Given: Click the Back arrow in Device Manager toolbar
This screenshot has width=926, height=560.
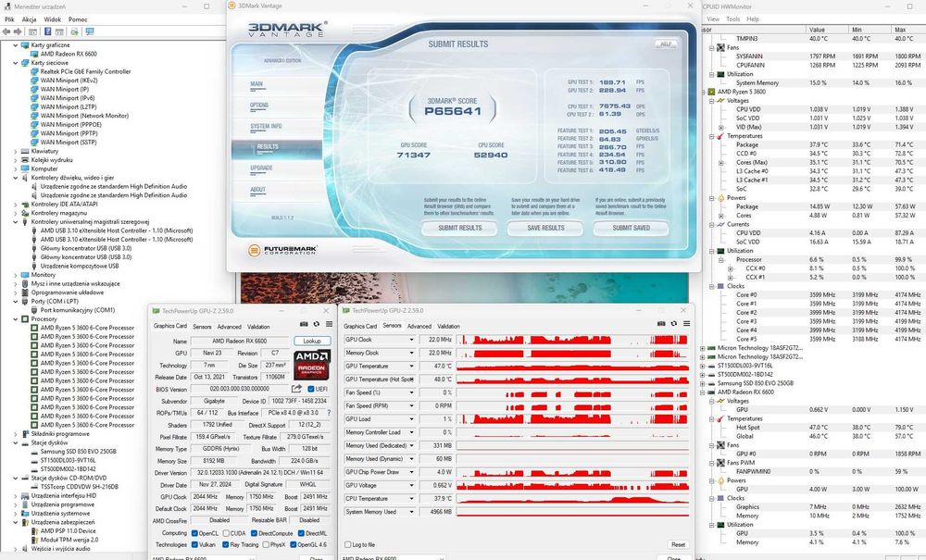Looking at the screenshot, I should [x=6, y=31].
